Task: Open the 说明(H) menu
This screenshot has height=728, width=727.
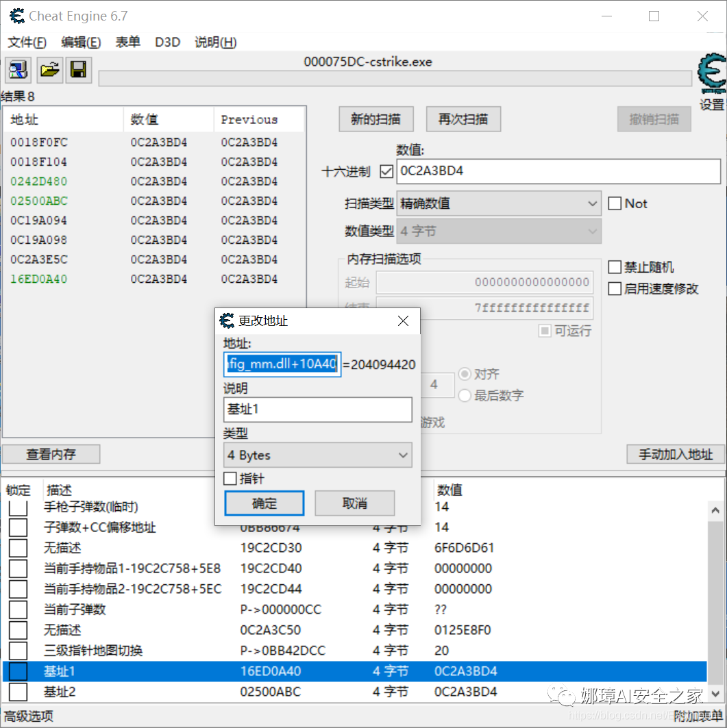Action: coord(216,42)
